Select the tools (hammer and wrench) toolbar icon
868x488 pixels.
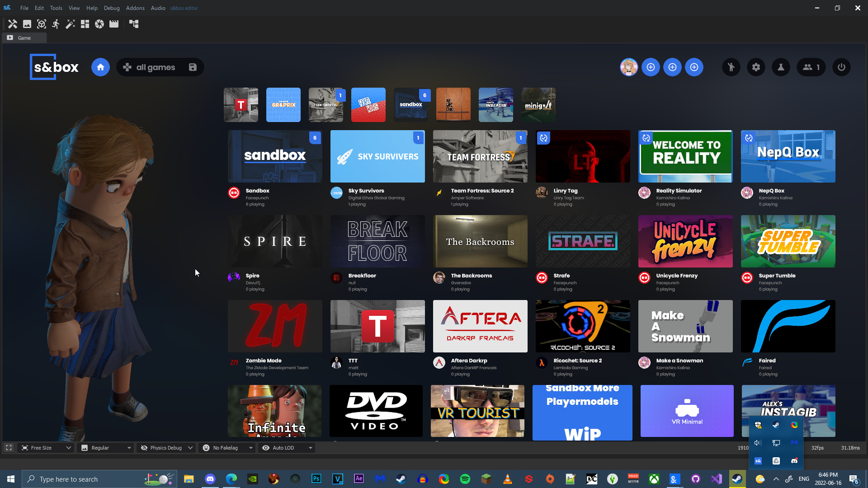coord(13,24)
